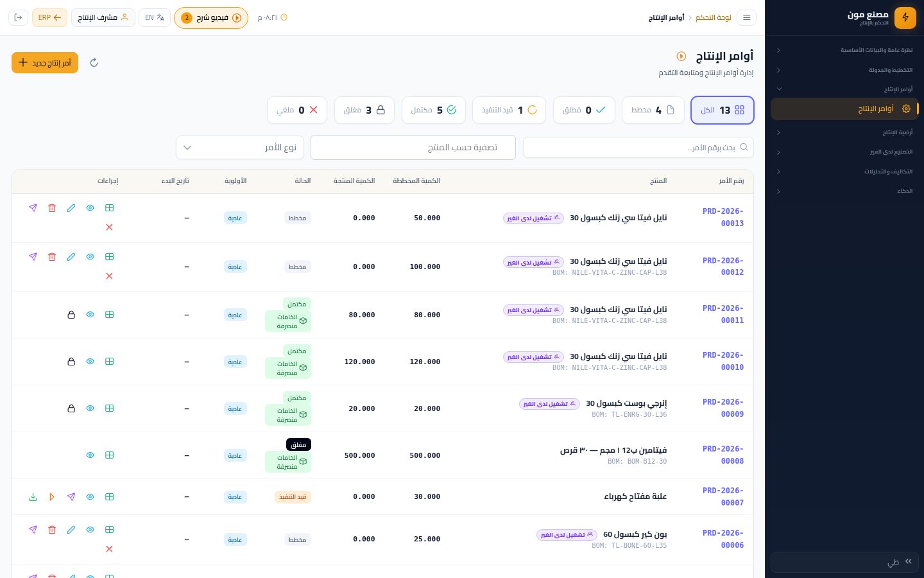Screen dimensions: 924x578
Task: Start order PRD-2026-00007 with play icon
Action: point(52,497)
